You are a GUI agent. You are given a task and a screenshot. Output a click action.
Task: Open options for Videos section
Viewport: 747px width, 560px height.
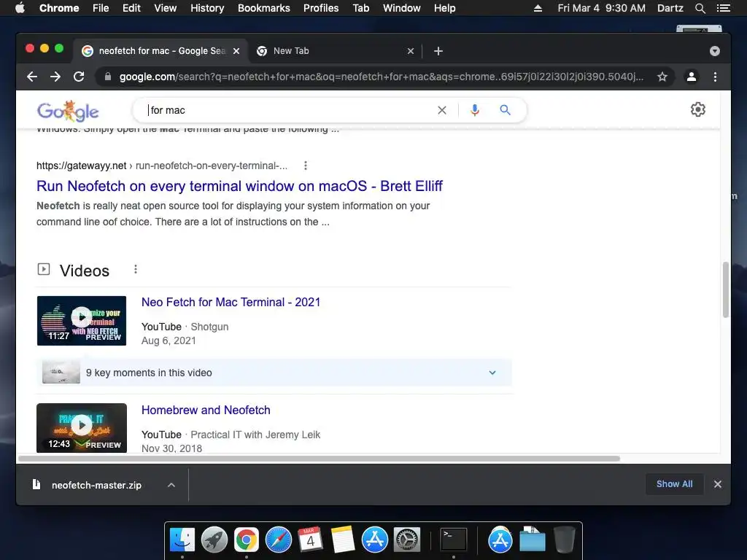(x=136, y=270)
